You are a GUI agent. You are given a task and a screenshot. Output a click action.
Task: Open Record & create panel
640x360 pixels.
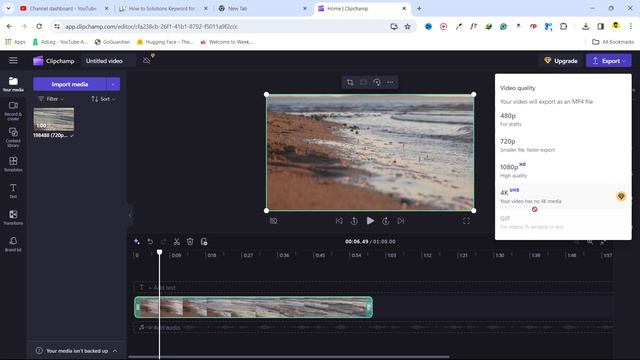(x=13, y=111)
